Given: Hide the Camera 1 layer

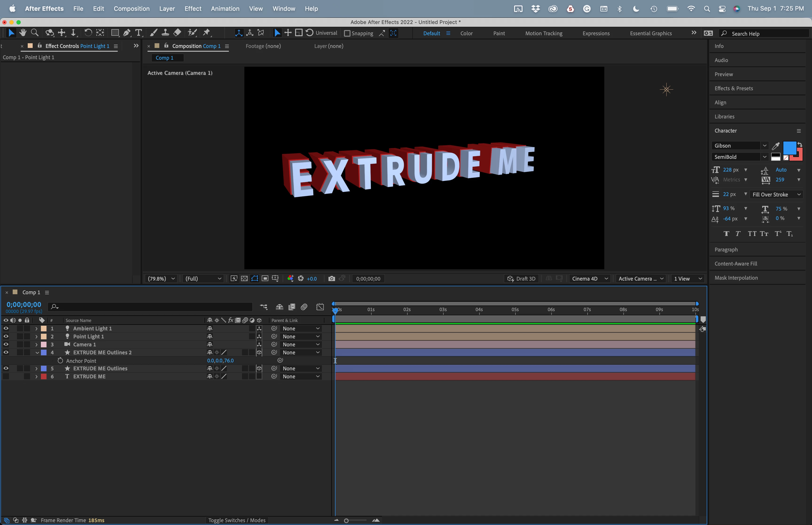Looking at the screenshot, I should pos(6,344).
